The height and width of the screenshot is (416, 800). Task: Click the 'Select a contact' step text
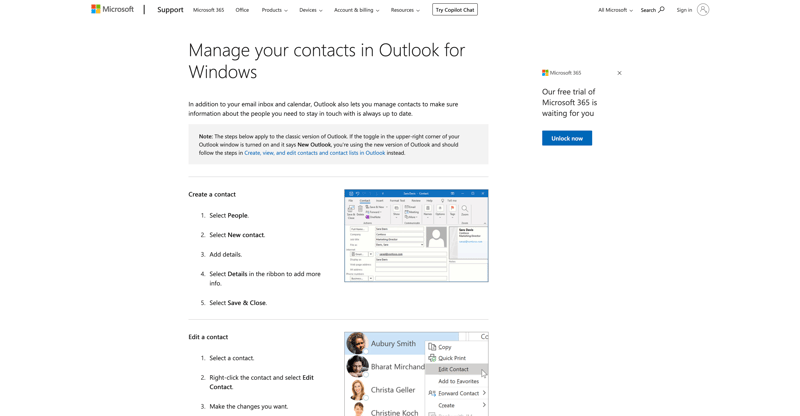tap(232, 358)
